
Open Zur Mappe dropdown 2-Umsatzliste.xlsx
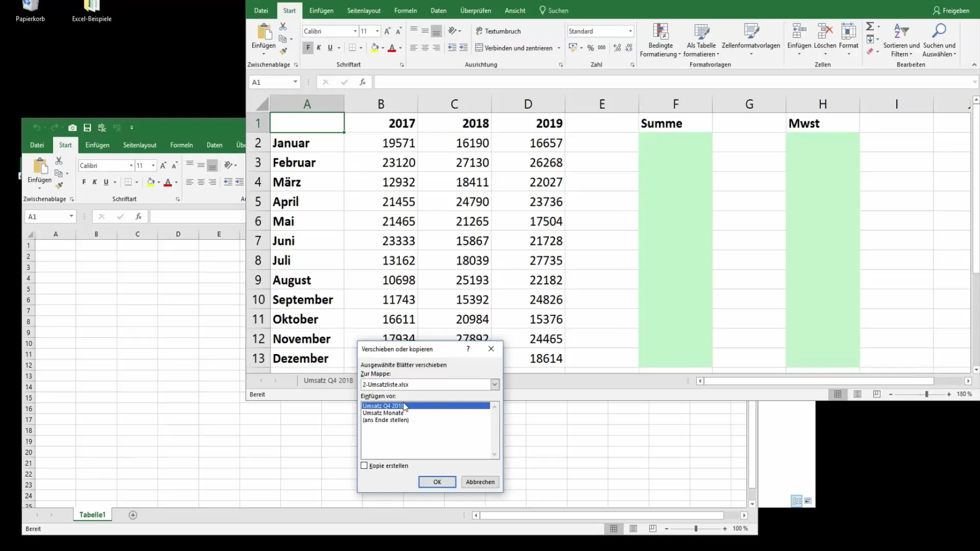[495, 385]
